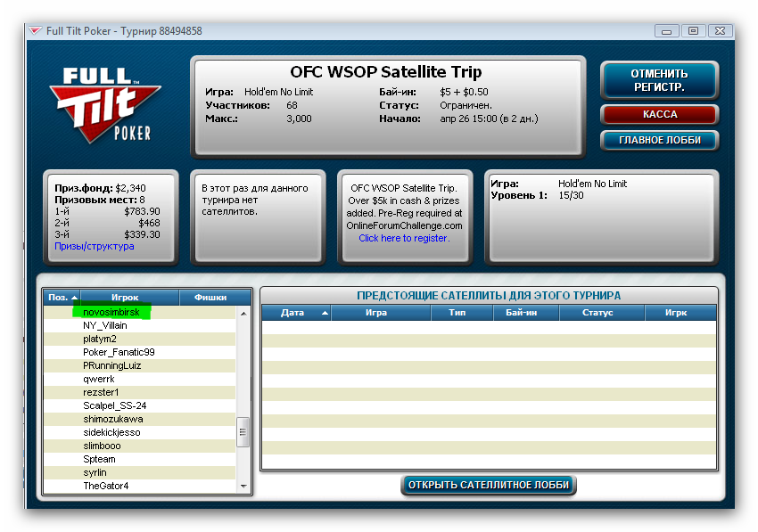The height and width of the screenshot is (532, 758).
Task: Select player sidekickjesso
Action: 140,432
